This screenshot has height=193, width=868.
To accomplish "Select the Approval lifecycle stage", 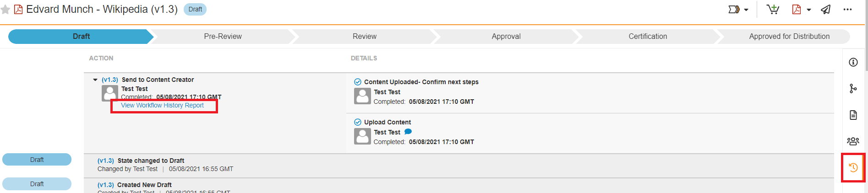I will click(x=506, y=37).
